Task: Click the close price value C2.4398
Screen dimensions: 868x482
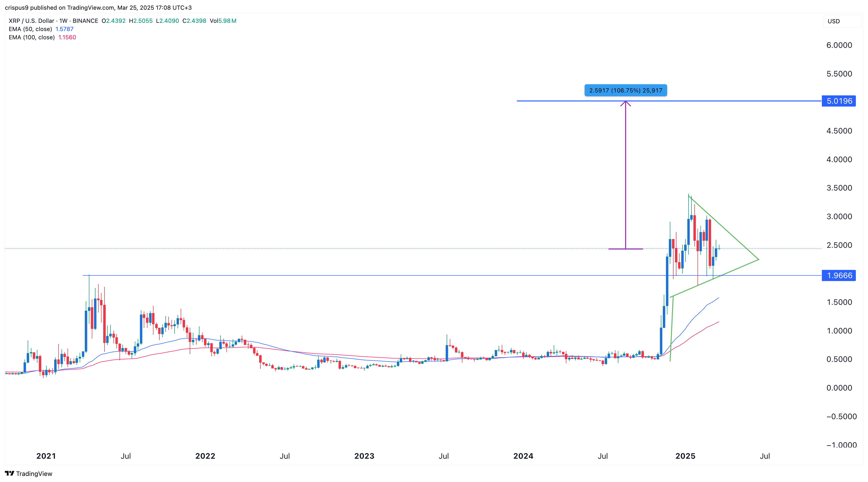Action: point(195,21)
